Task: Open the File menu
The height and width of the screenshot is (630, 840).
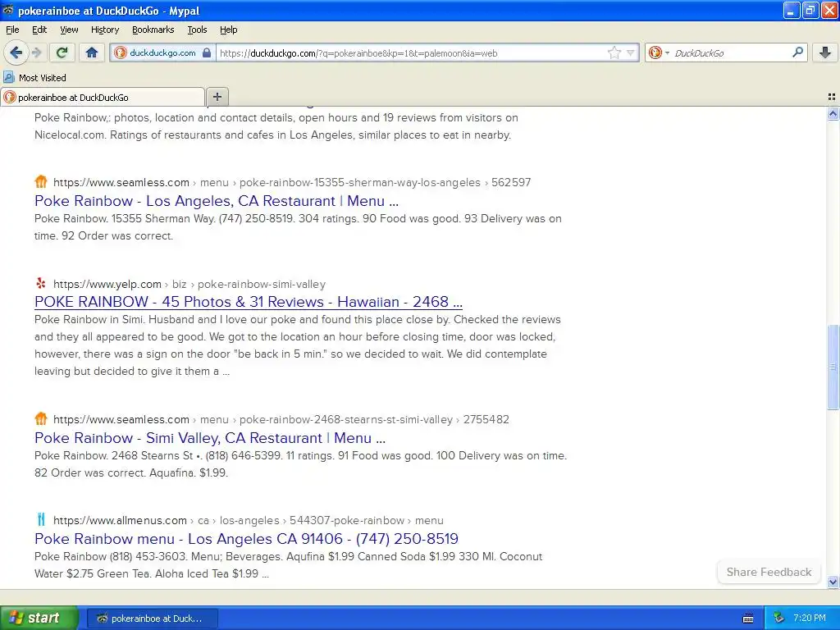Action: click(12, 30)
